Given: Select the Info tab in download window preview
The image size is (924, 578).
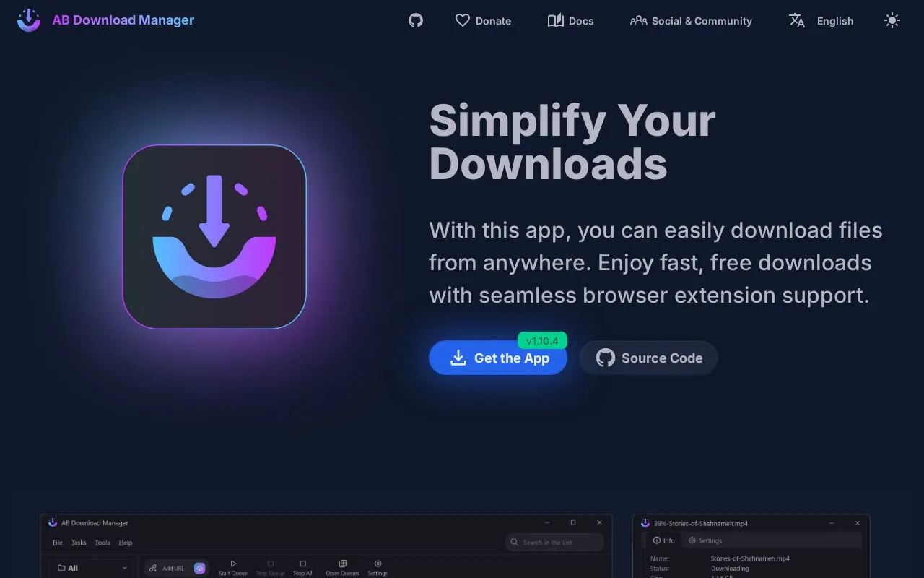Looking at the screenshot, I should pyautogui.click(x=663, y=540).
